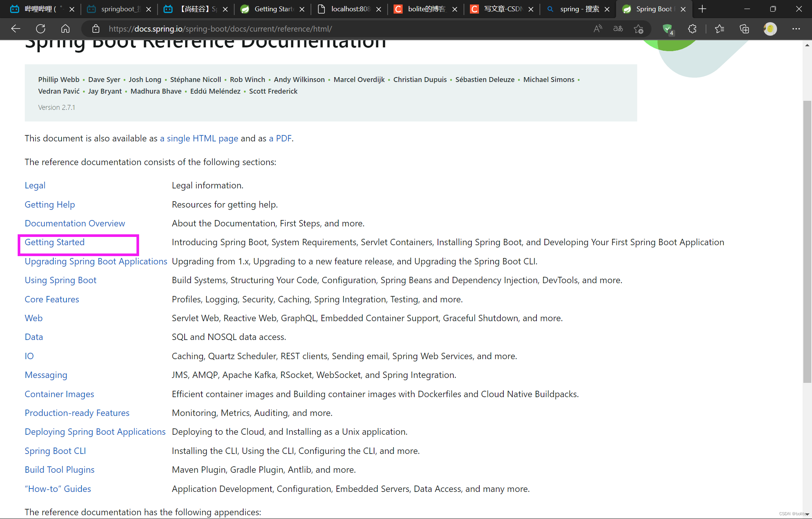Click the author name 'Phillip Webb'

tap(59, 80)
